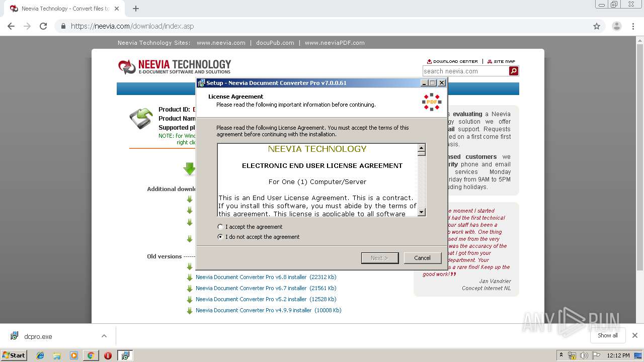Open the volume speaker tray icon
Viewport: 644px width, 362px height.
tap(584, 355)
